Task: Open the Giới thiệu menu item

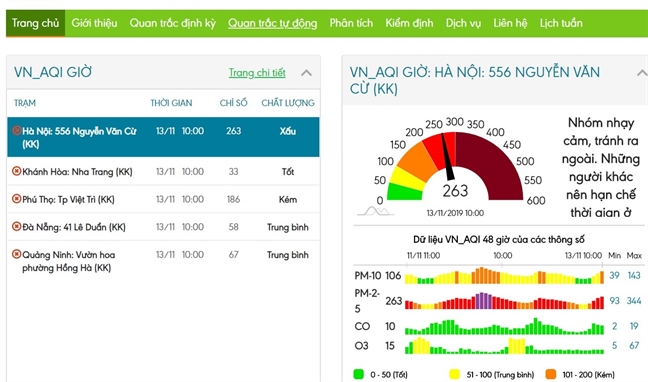Action: coord(94,23)
